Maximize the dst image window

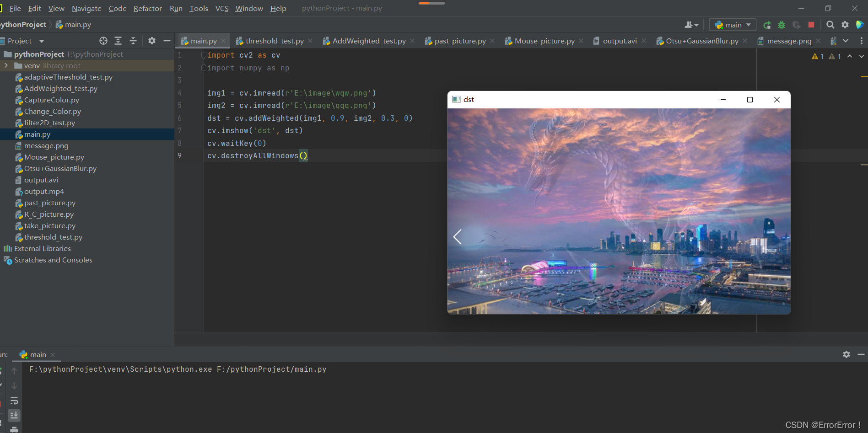tap(749, 100)
